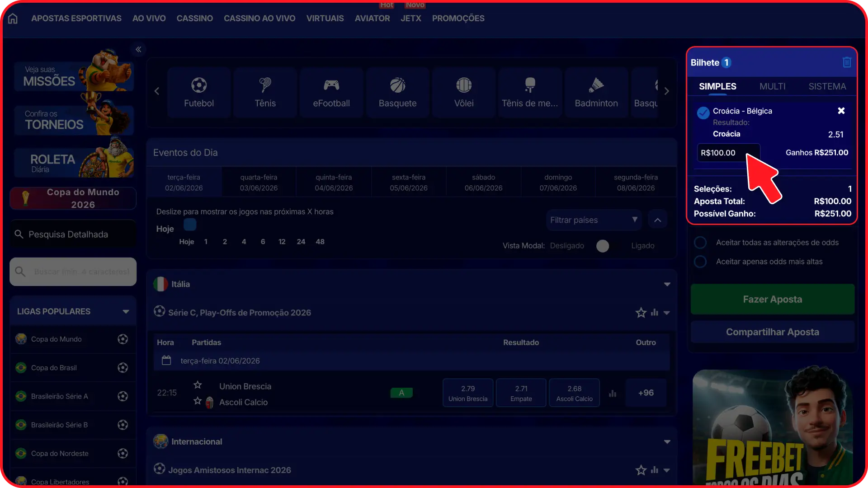
Task: Show next sports with right arrow
Action: point(667,91)
